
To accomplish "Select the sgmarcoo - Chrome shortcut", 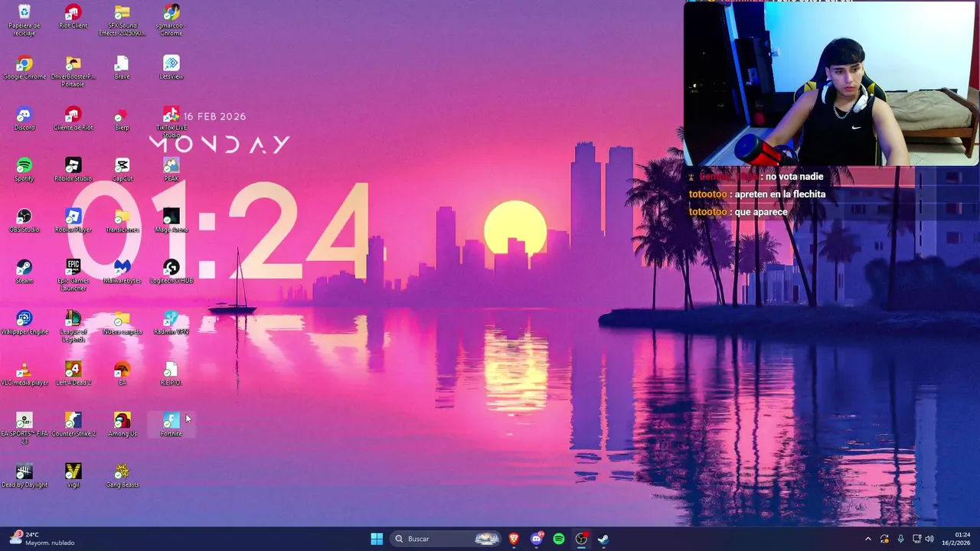I will tap(171, 20).
